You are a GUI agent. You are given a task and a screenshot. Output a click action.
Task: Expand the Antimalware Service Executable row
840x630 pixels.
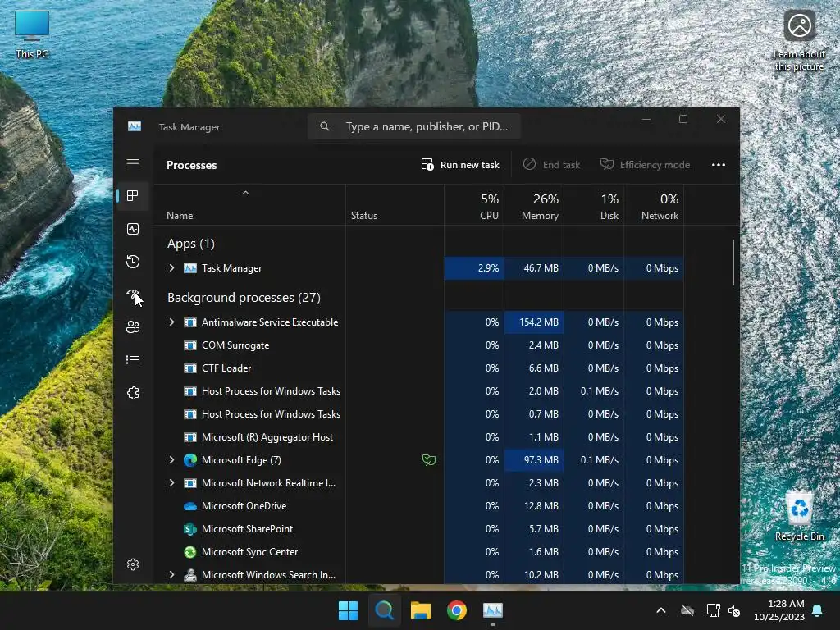pyautogui.click(x=171, y=322)
